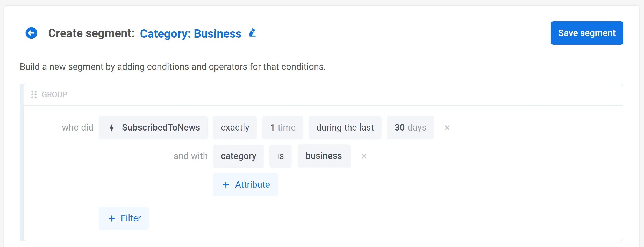Remove the SubscribedToNews event condition
Image resolution: width=644 pixels, height=247 pixels.
click(x=447, y=128)
